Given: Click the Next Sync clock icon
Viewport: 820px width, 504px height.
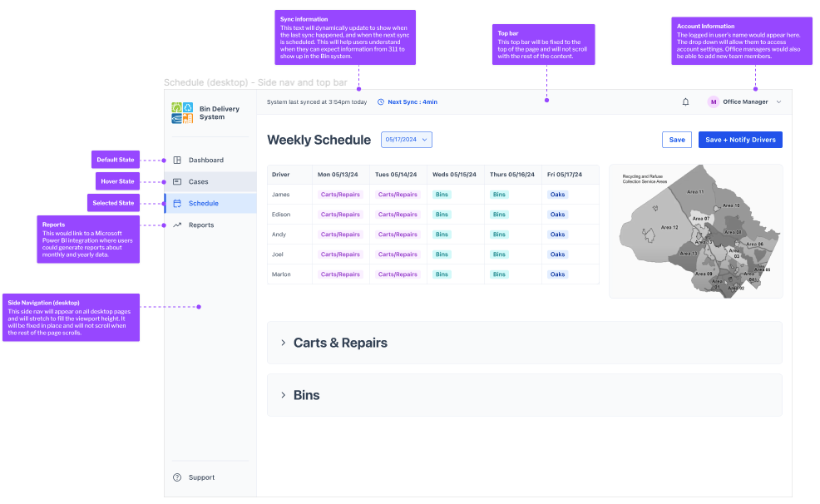Looking at the screenshot, I should tap(381, 102).
